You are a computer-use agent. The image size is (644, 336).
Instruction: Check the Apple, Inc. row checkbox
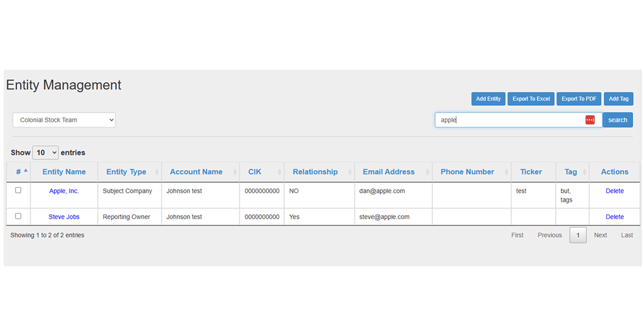[x=18, y=190]
